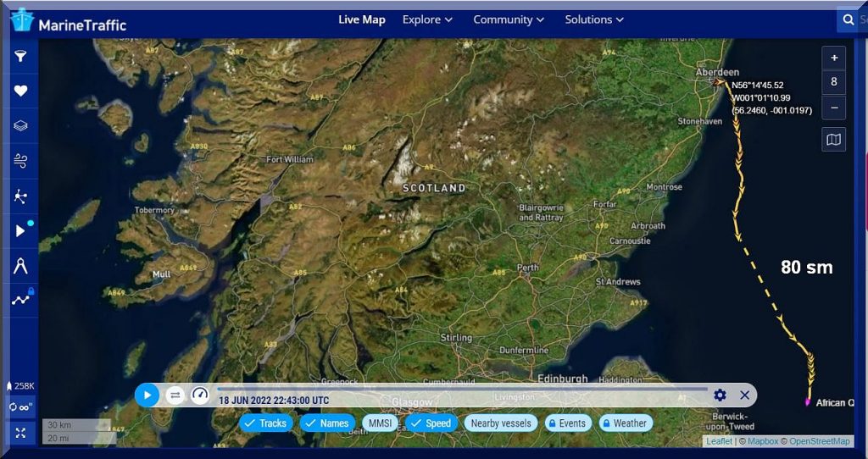This screenshot has width=868, height=459.
Task: Click the playback speed gauge icon
Action: point(200,395)
